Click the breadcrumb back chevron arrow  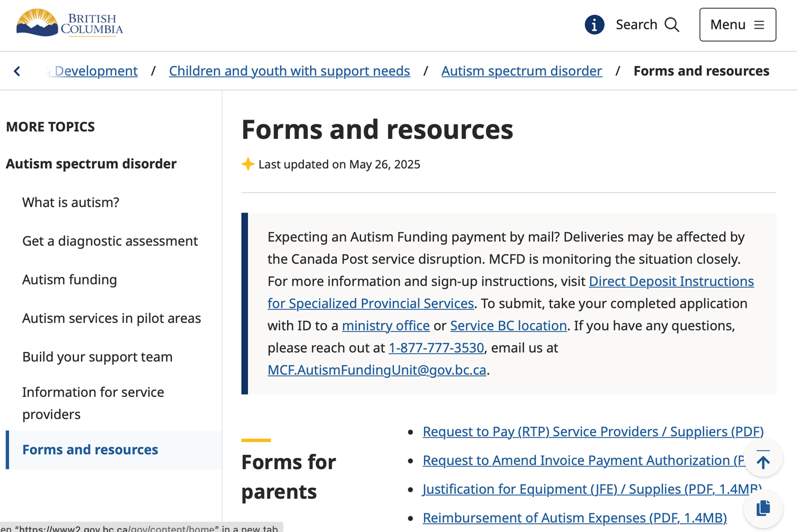coord(17,71)
